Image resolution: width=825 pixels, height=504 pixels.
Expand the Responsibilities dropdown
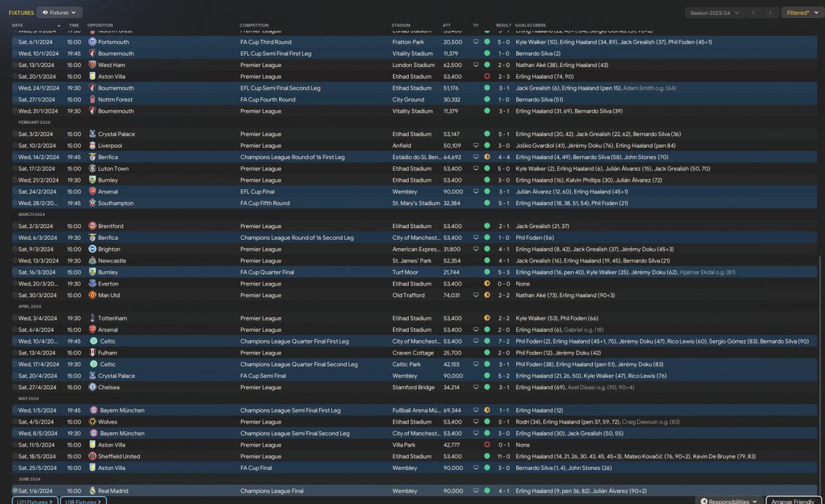coord(730,501)
